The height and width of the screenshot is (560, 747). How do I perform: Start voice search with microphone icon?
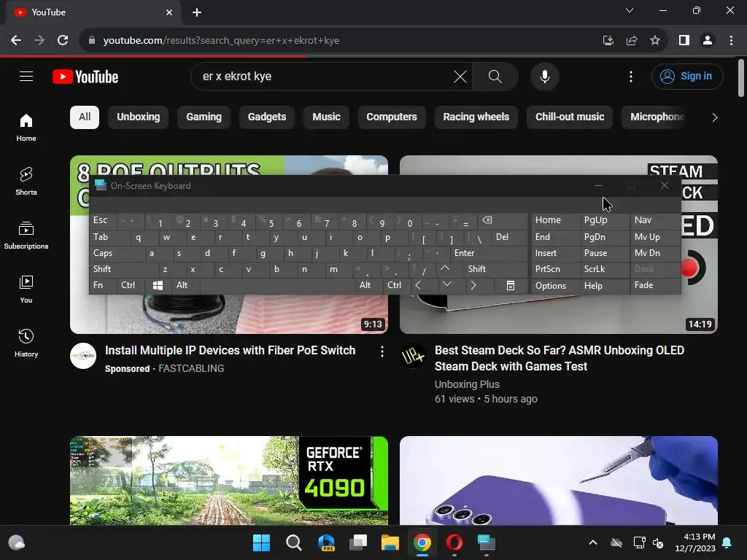point(544,76)
